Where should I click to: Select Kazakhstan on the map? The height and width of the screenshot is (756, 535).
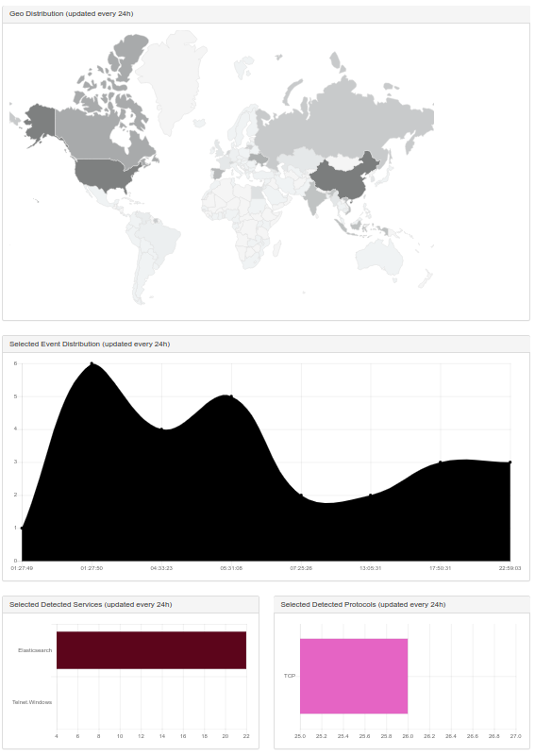click(x=297, y=159)
